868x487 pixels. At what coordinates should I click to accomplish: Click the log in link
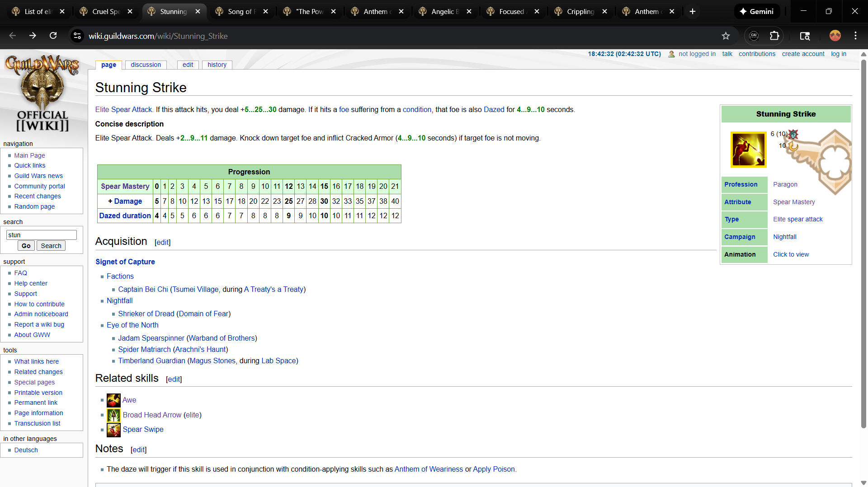point(839,54)
